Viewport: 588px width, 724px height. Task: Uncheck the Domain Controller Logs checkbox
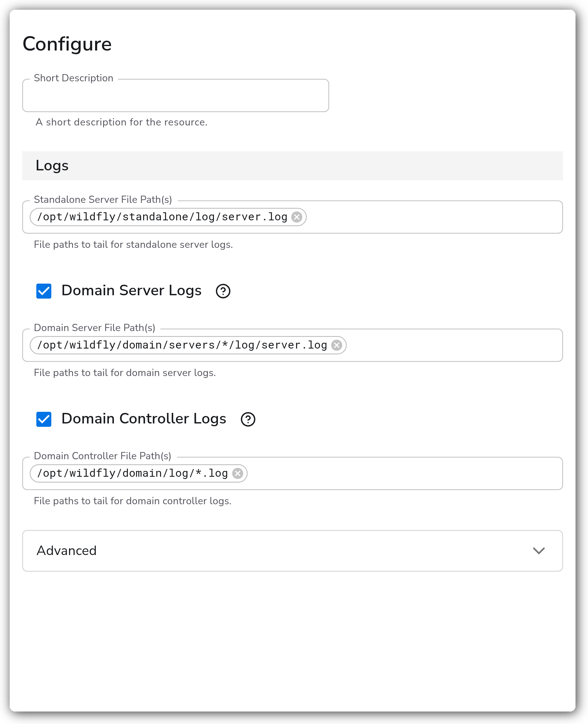[x=44, y=419]
